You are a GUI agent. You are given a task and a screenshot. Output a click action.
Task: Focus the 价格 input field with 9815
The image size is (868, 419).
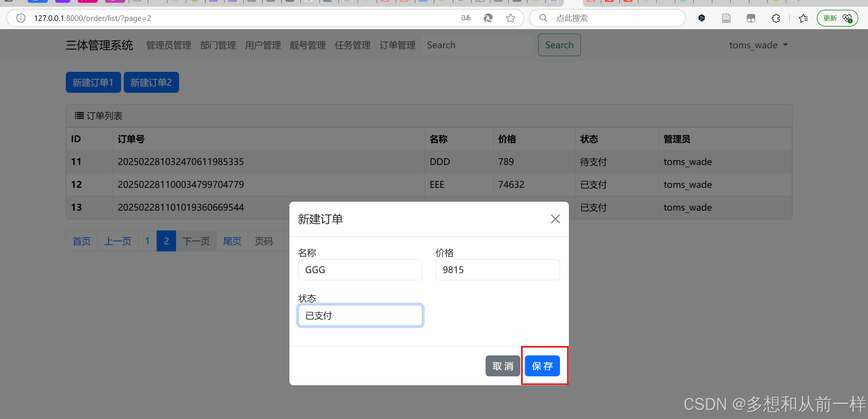pos(498,270)
